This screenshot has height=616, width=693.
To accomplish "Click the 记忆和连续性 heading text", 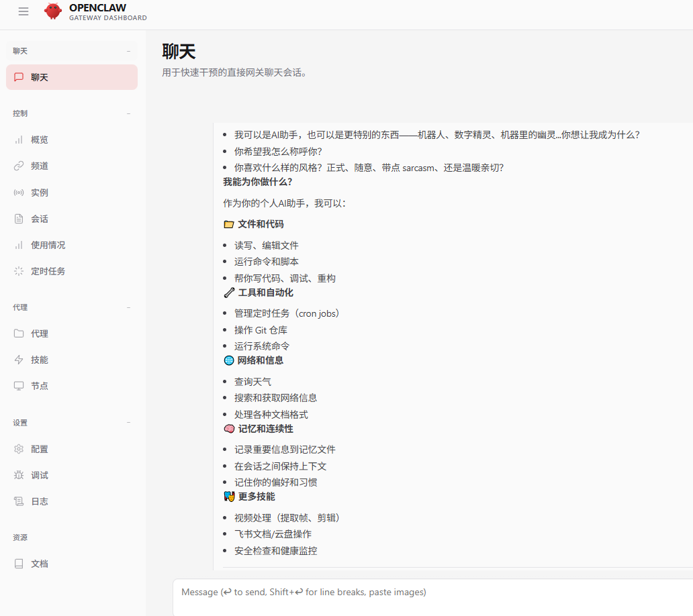I will tap(266, 429).
